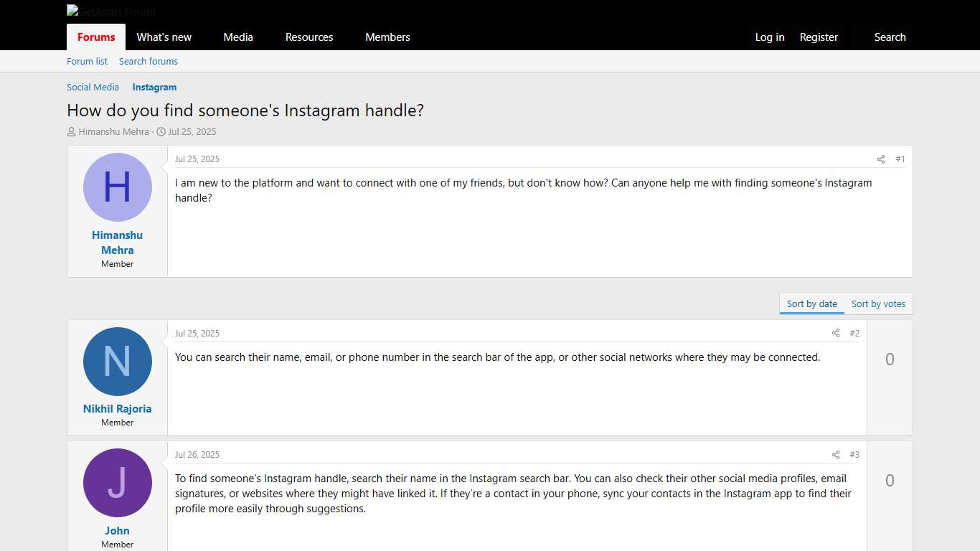The image size is (980, 551).
Task: Open John's avatar
Action: (x=117, y=484)
